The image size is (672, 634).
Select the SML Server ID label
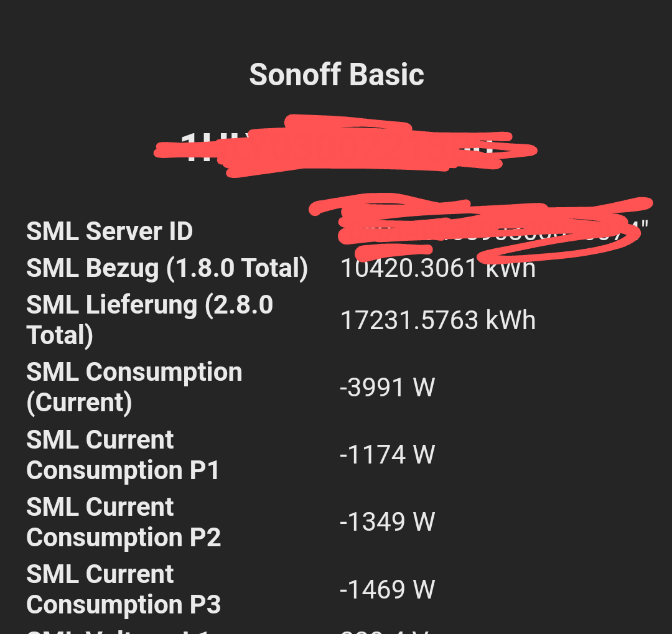tap(110, 231)
